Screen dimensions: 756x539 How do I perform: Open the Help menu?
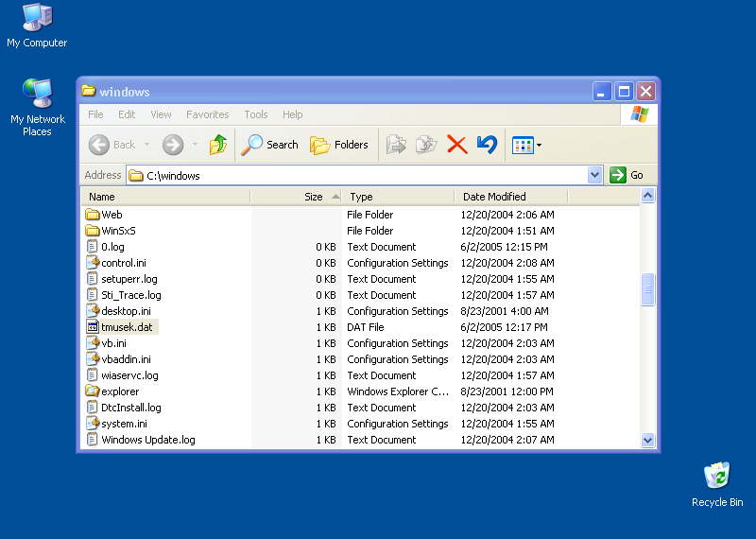(x=292, y=114)
